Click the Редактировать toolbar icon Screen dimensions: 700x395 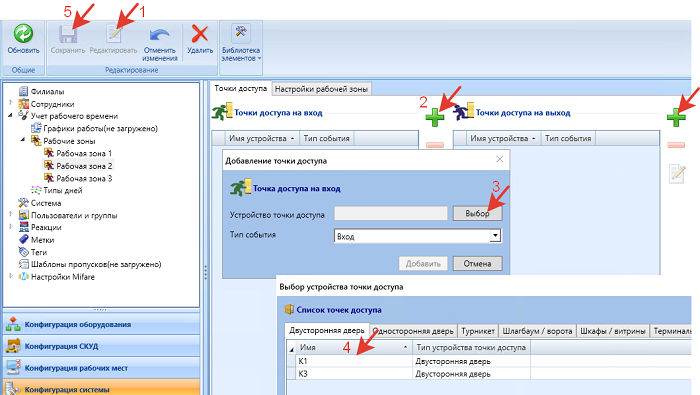point(114,34)
